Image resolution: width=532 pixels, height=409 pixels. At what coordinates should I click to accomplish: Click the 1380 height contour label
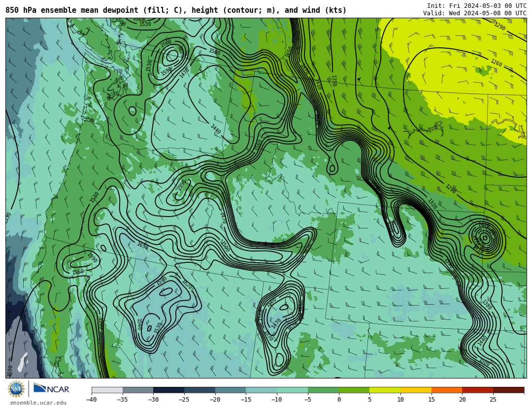[487, 305]
